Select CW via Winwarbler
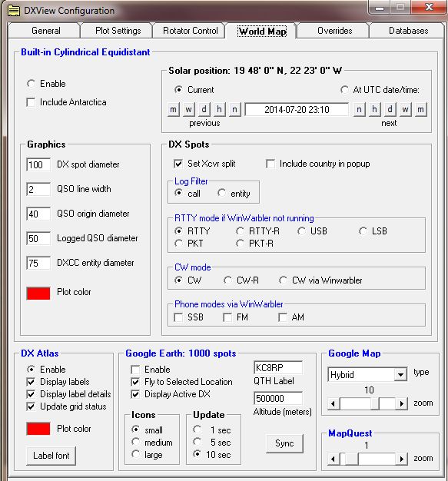448x481 pixels. tap(283, 280)
